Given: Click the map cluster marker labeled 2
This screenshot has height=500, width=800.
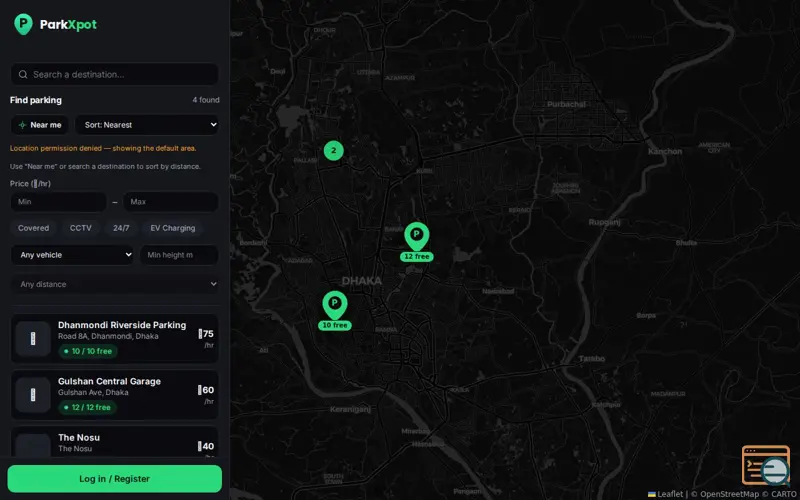Looking at the screenshot, I should pyautogui.click(x=334, y=151).
